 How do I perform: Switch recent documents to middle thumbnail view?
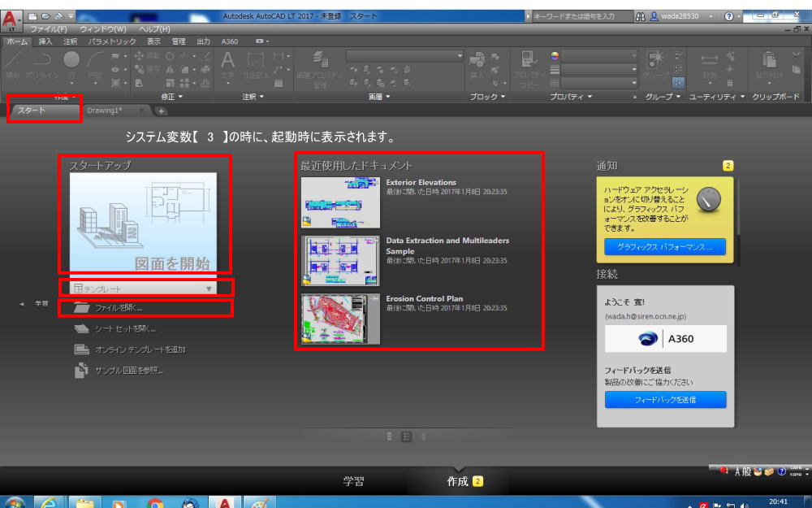pos(407,437)
